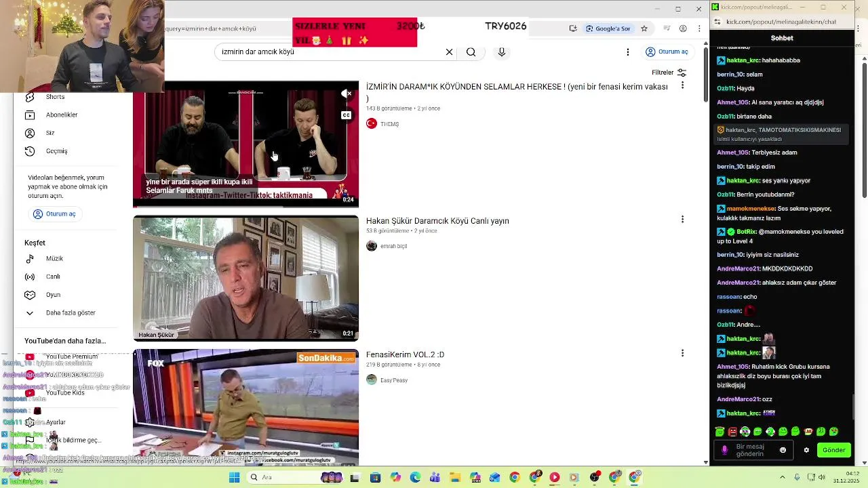Open Chrome three-dot menu
The image size is (868, 488).
point(698,28)
